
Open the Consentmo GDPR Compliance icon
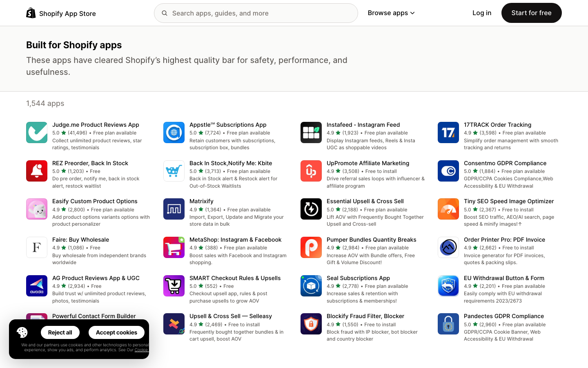point(448,171)
